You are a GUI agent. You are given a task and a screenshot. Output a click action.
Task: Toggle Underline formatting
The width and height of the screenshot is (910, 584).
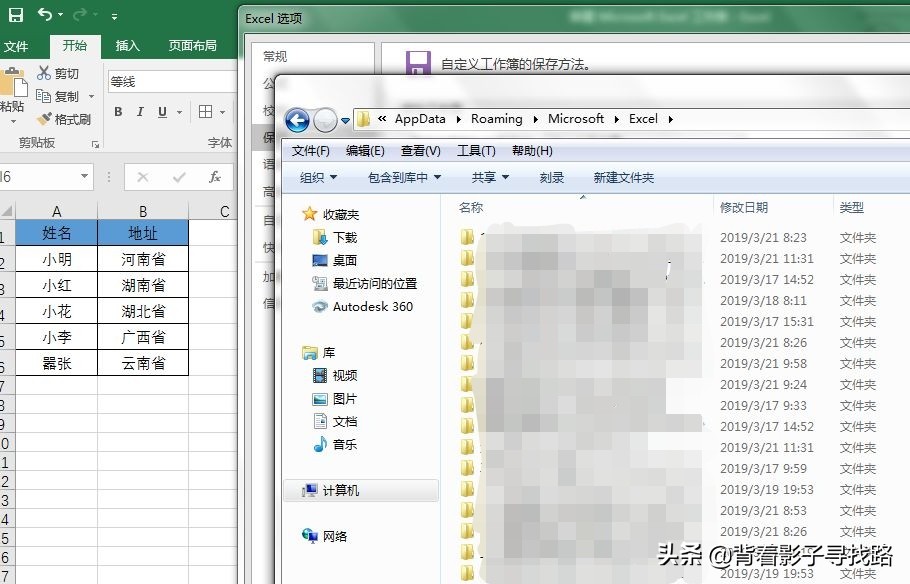pos(162,112)
